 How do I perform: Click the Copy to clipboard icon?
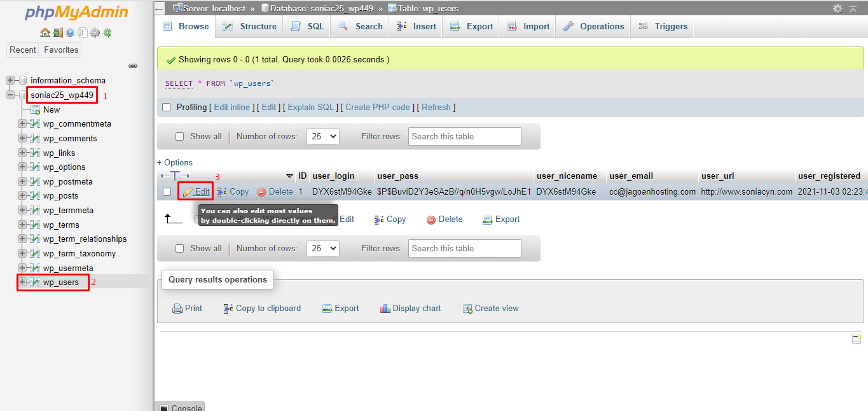(228, 309)
